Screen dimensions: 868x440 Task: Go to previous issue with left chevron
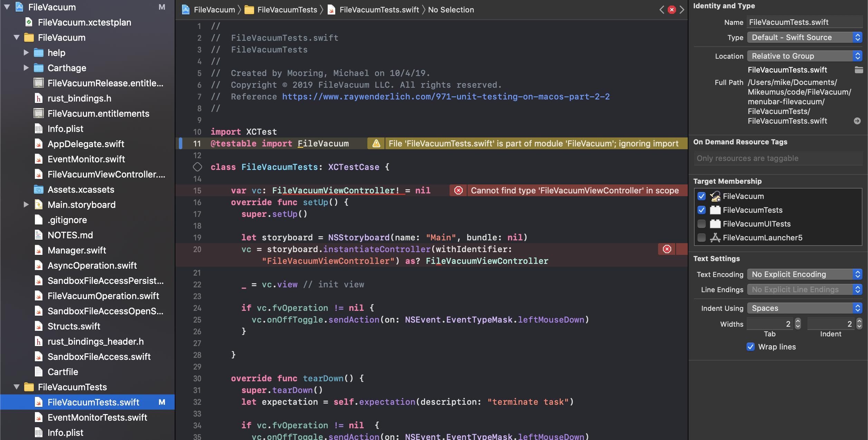pyautogui.click(x=662, y=10)
